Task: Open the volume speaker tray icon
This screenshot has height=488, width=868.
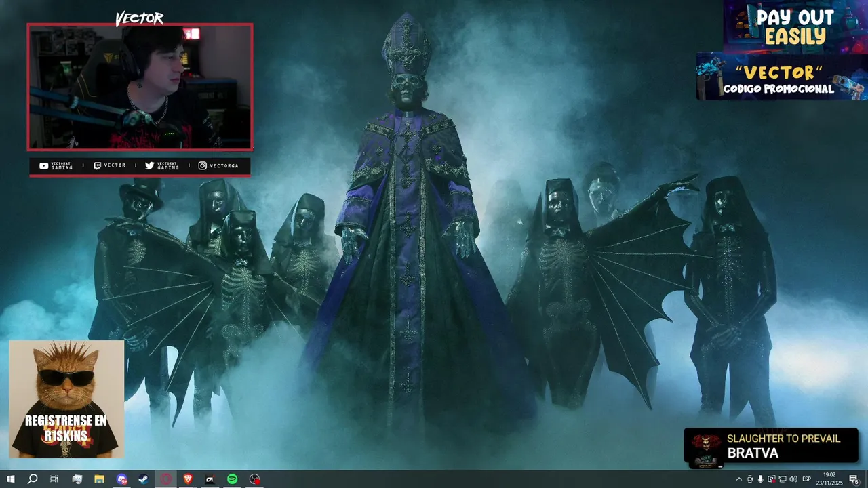Action: [x=793, y=479]
